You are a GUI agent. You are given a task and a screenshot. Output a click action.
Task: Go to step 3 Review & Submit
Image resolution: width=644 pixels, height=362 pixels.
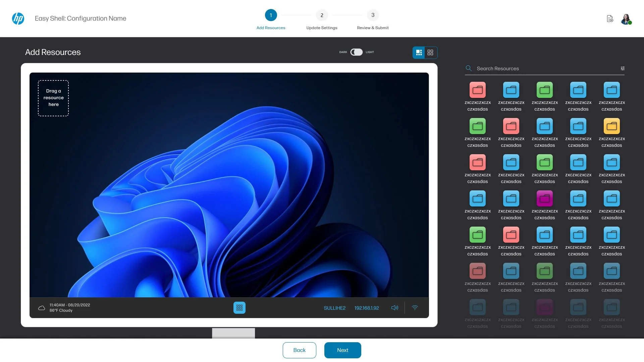373,15
